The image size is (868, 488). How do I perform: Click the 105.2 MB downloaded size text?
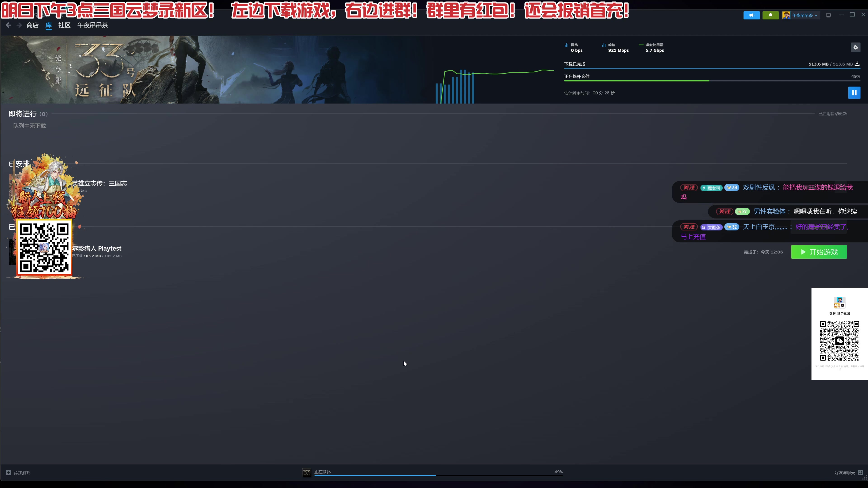pos(97,256)
